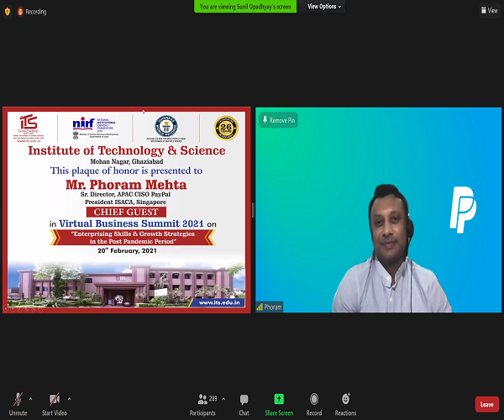Click the www.its.edu.in link on slide
Viewport: 504px width, 420px height.
click(219, 302)
